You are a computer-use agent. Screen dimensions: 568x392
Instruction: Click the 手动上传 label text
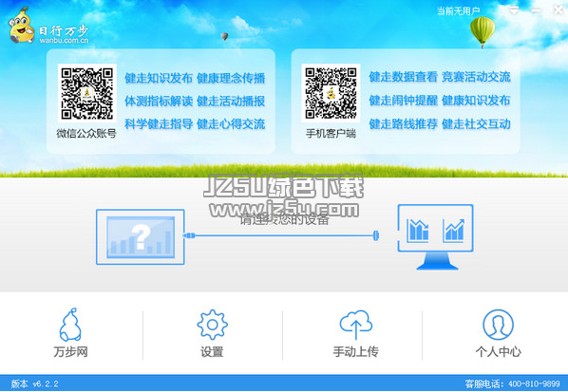click(x=356, y=351)
